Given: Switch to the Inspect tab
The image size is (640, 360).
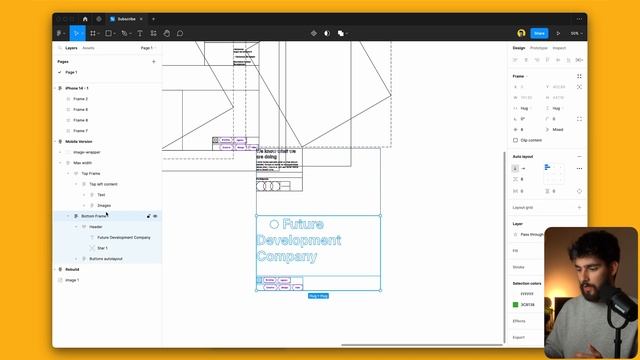Looking at the screenshot, I should click(559, 48).
